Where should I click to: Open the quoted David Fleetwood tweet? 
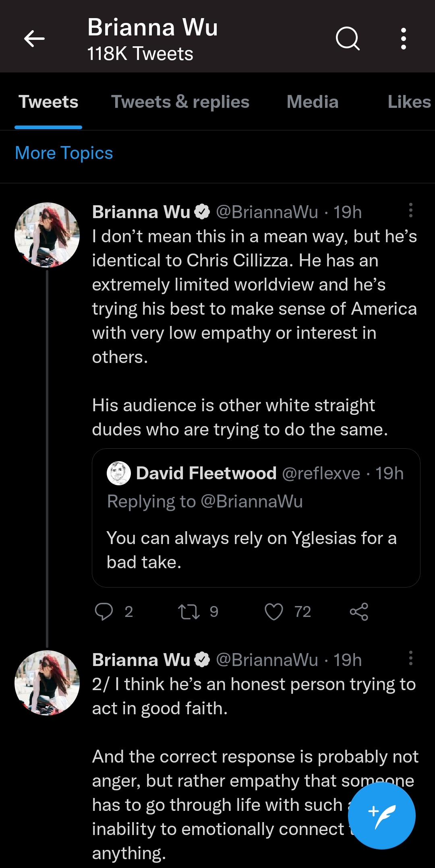click(x=256, y=518)
